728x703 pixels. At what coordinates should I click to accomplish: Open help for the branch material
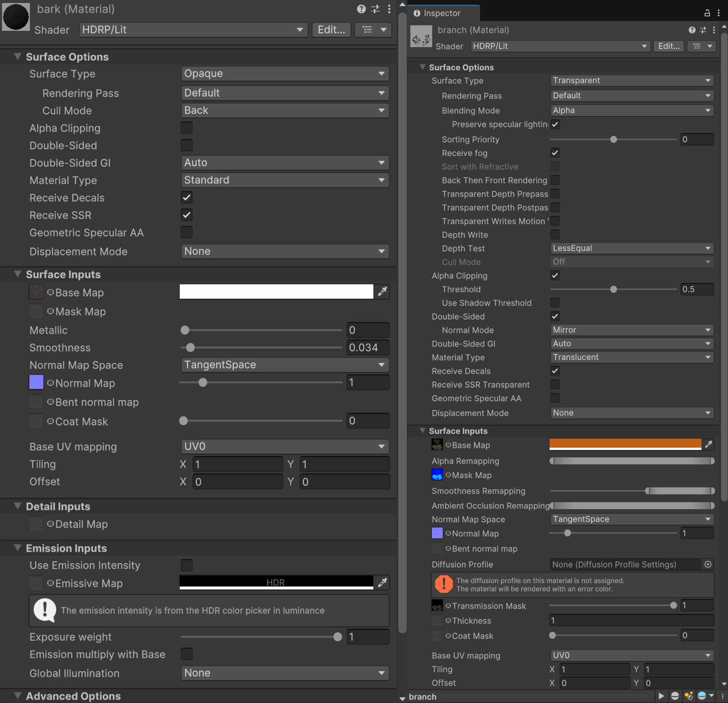[692, 30]
